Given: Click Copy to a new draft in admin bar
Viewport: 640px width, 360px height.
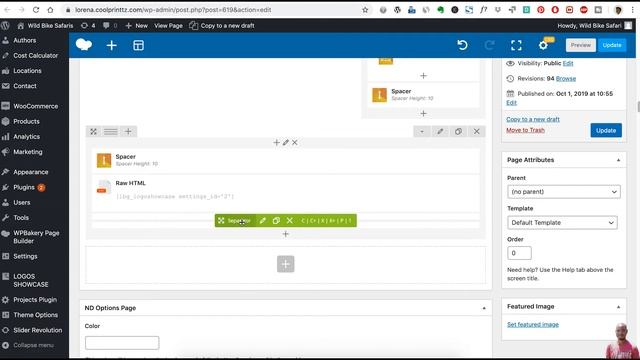Looking at the screenshot, I should (x=222, y=25).
